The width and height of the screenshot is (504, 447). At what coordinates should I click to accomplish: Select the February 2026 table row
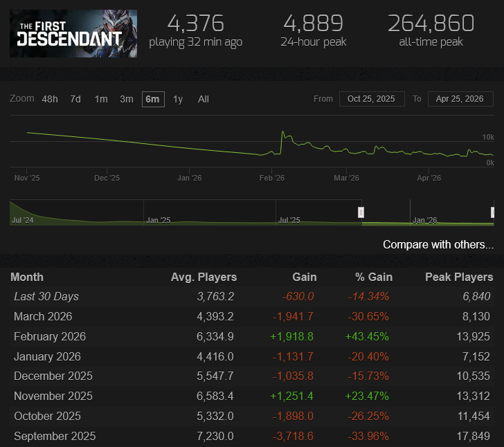[252, 337]
